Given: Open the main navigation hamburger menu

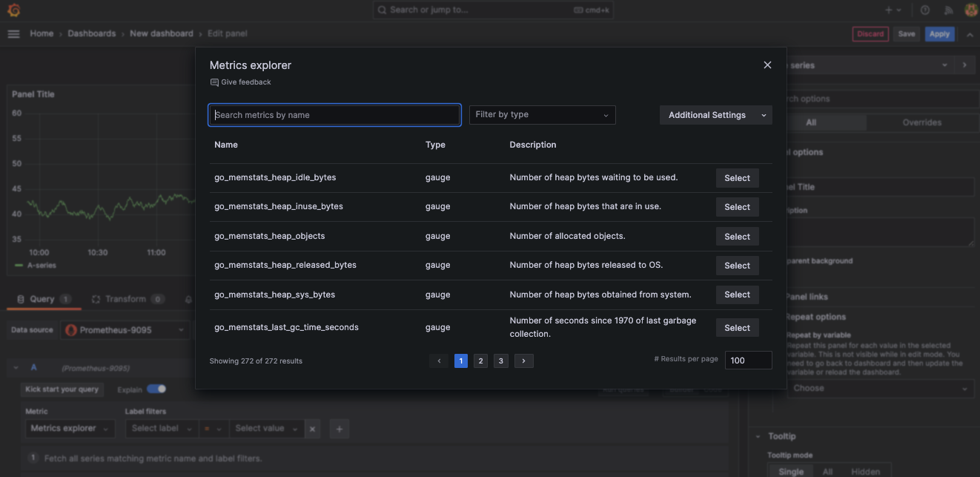Looking at the screenshot, I should tap(13, 33).
